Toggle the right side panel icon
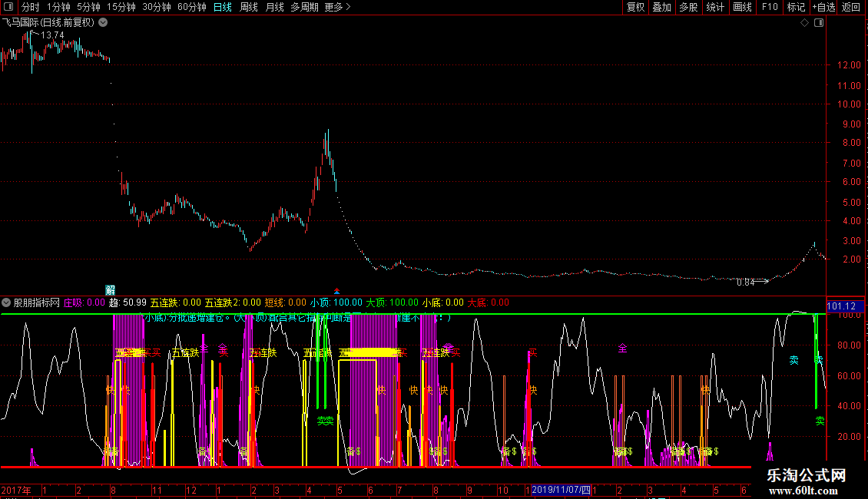Screen dimensions: 868x499 coord(819,23)
